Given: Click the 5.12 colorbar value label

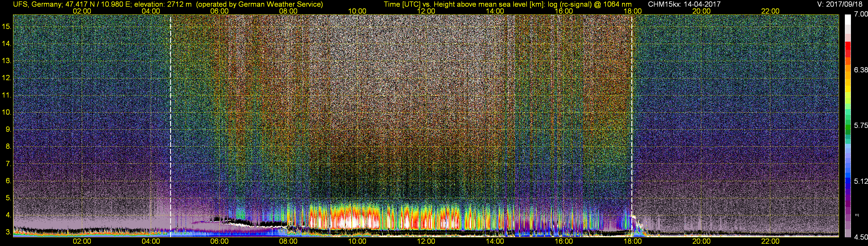Looking at the screenshot, I should [x=861, y=181].
